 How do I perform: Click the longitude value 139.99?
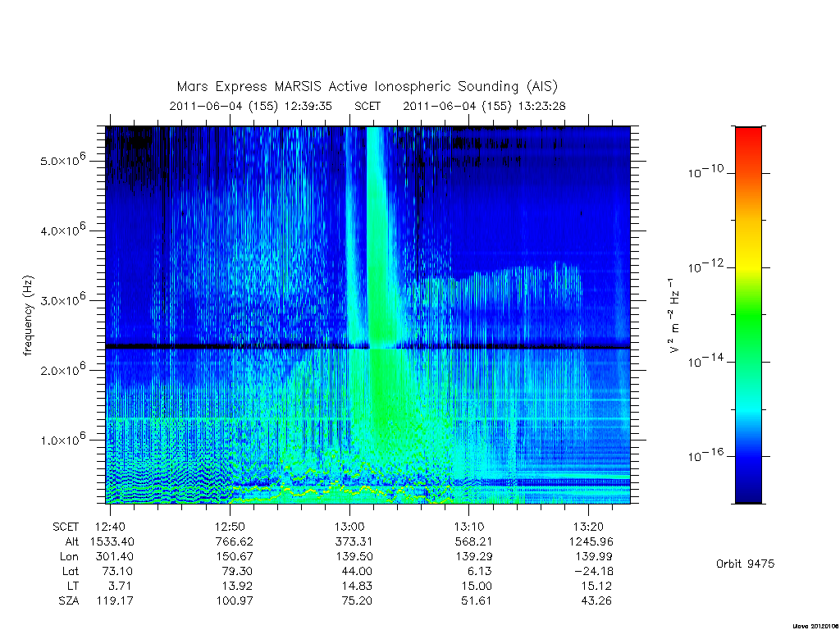tap(594, 557)
